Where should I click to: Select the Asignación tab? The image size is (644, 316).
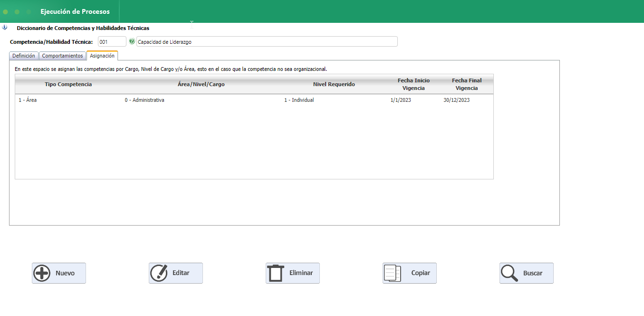[102, 56]
